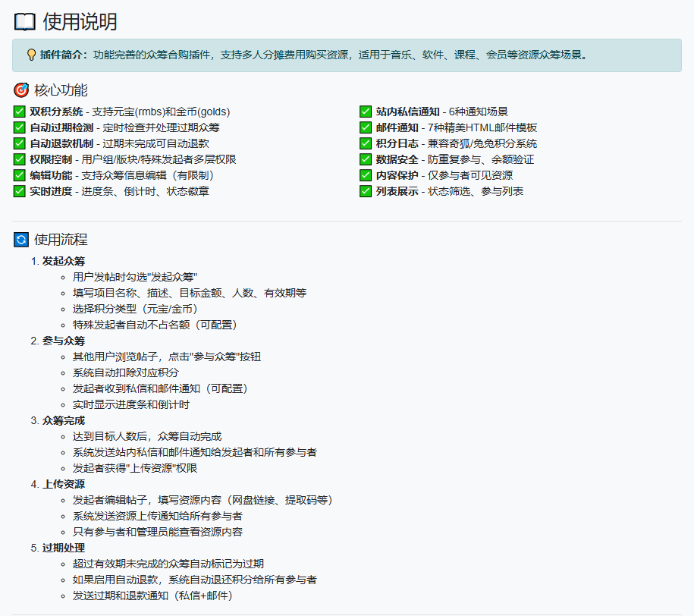
Task: Click the 众筹完成 step heading
Action: click(64, 420)
